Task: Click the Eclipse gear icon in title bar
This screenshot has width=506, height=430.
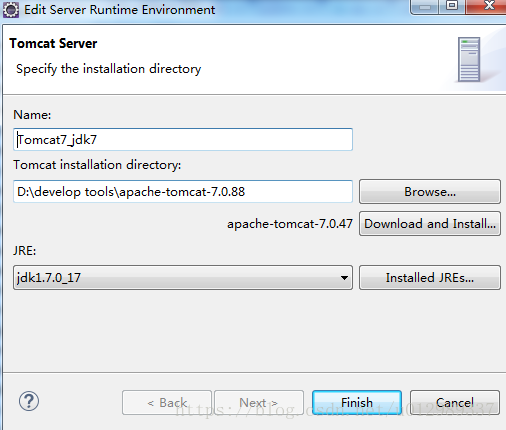Action: pos(11,10)
